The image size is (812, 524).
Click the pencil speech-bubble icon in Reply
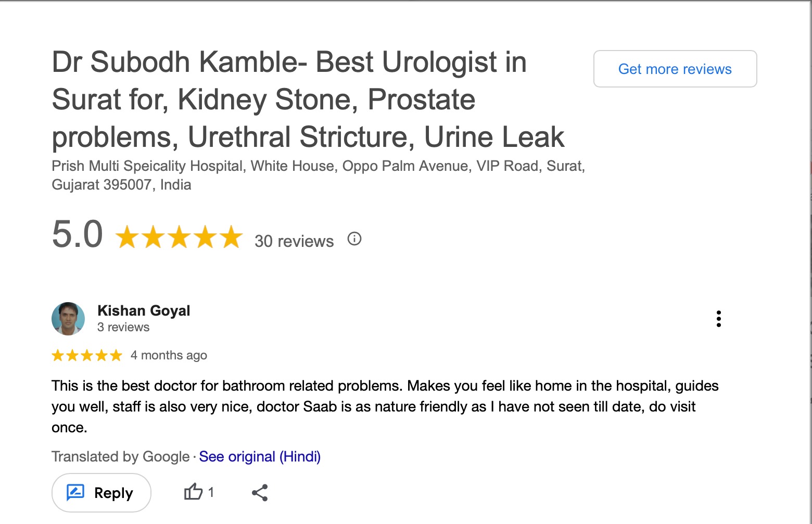point(75,492)
